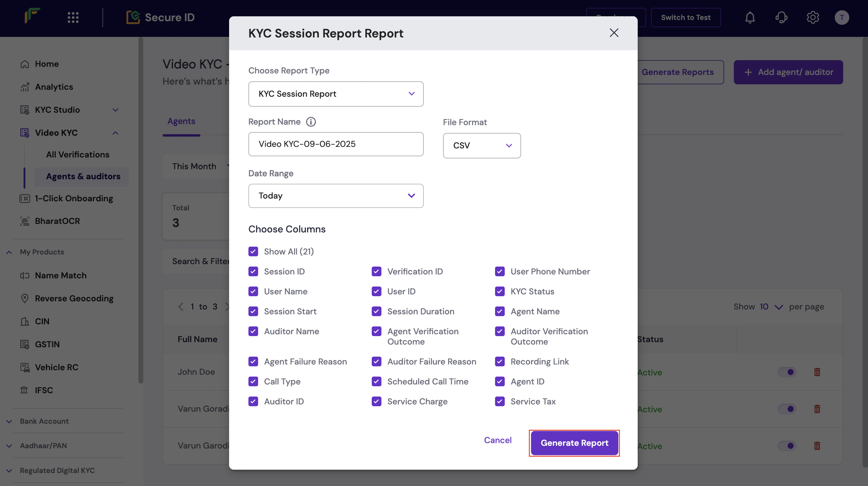Delete John Doe using trash icon

coord(817,372)
